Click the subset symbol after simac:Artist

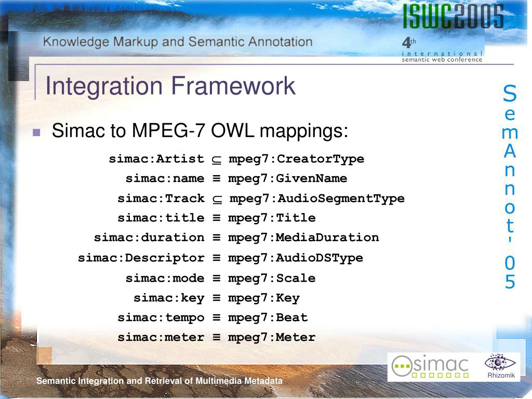click(x=217, y=160)
